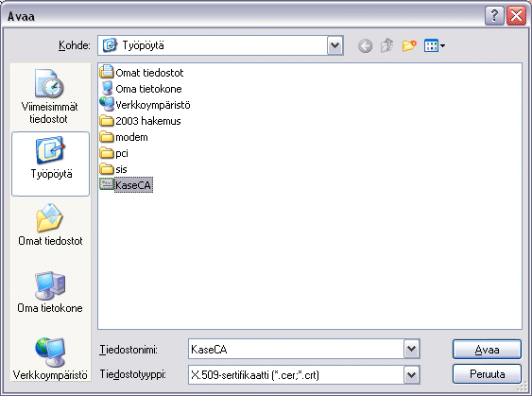The height and width of the screenshot is (396, 532).
Task: Go up one folder level icon
Action: [x=386, y=45]
